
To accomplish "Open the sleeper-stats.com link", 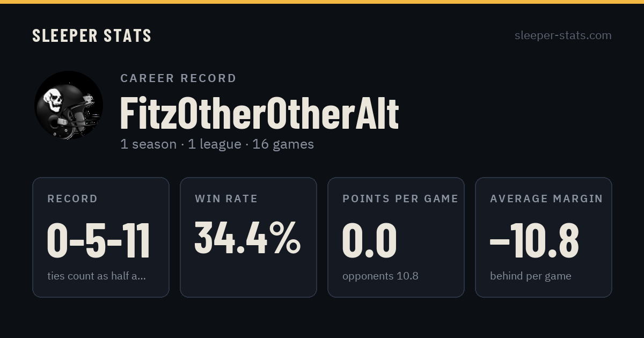I will click(563, 35).
